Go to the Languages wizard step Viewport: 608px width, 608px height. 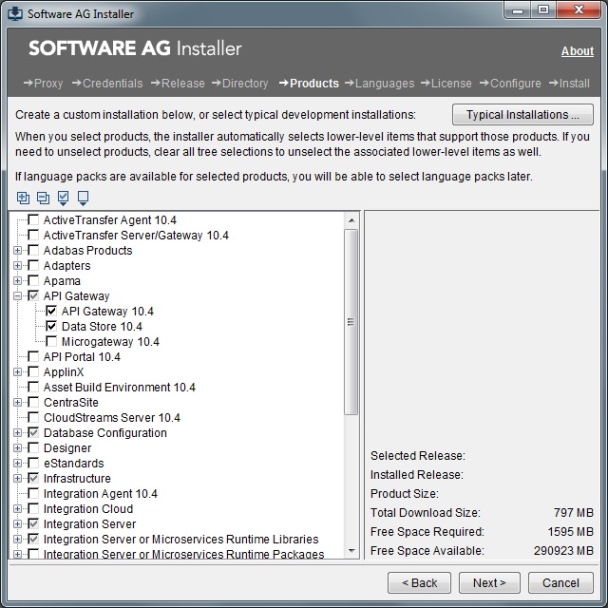point(380,83)
